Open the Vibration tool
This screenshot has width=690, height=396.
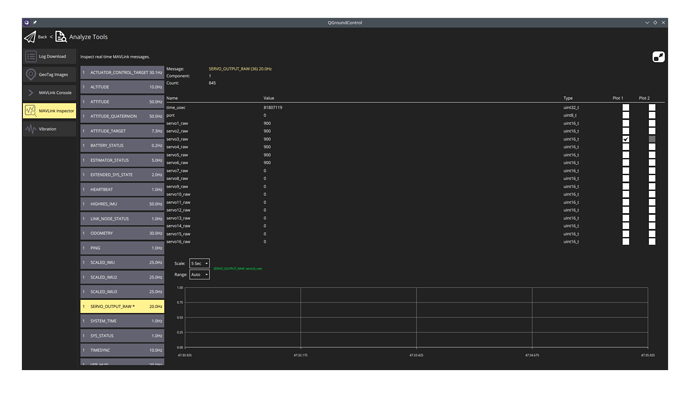[49, 129]
